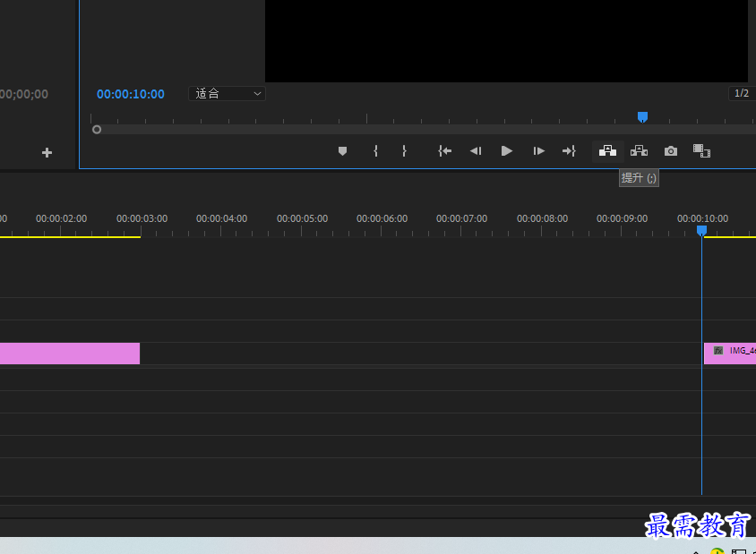
Task: Click the timeline playhead at 00:00:10:00
Action: [x=701, y=231]
